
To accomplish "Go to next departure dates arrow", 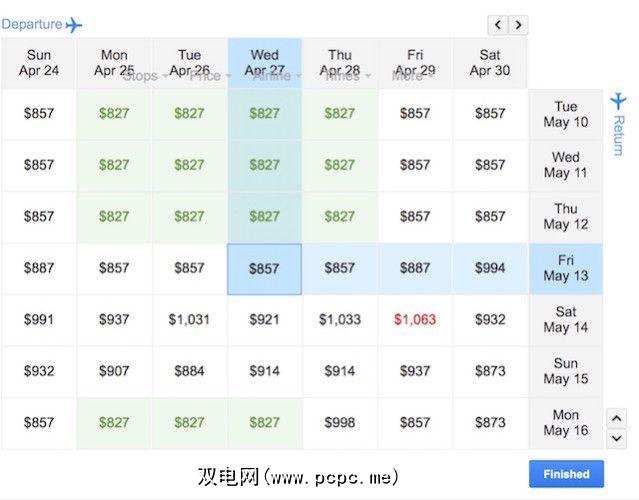I will [518, 25].
